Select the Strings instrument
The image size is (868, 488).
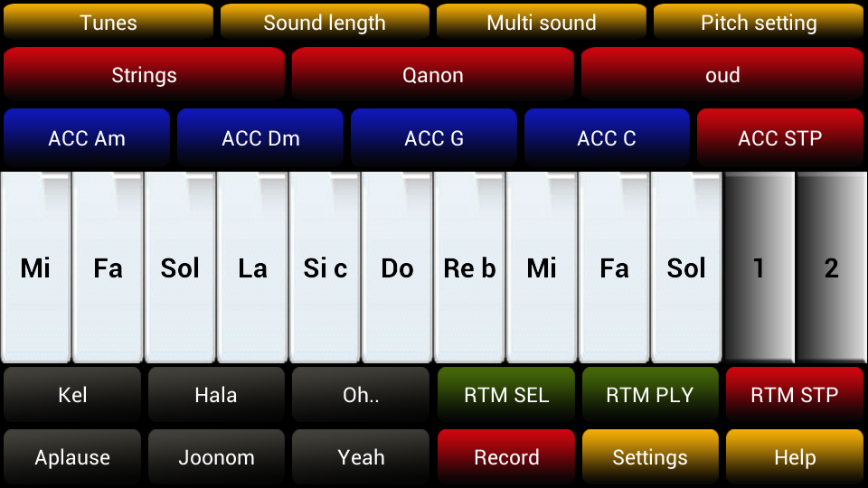[x=144, y=75]
